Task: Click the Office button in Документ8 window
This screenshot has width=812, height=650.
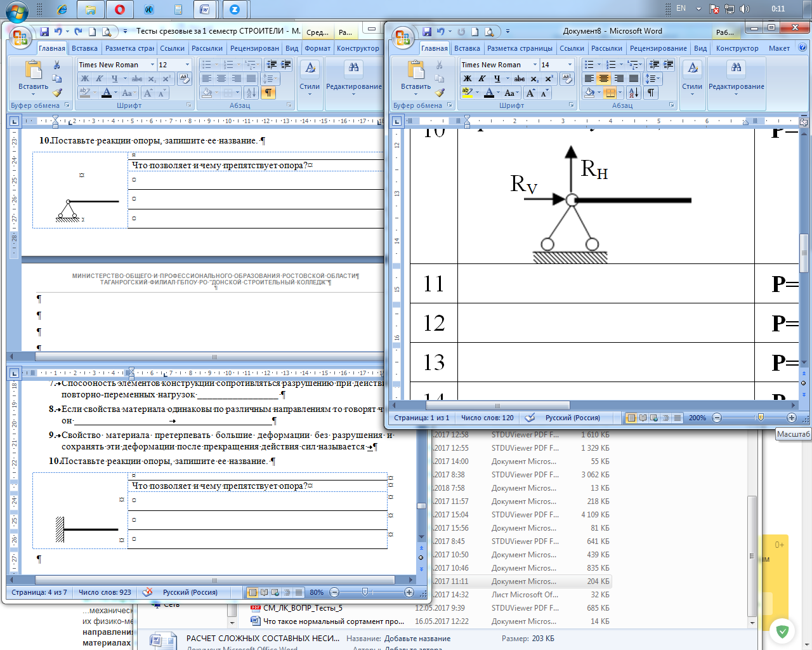Action: click(403, 37)
